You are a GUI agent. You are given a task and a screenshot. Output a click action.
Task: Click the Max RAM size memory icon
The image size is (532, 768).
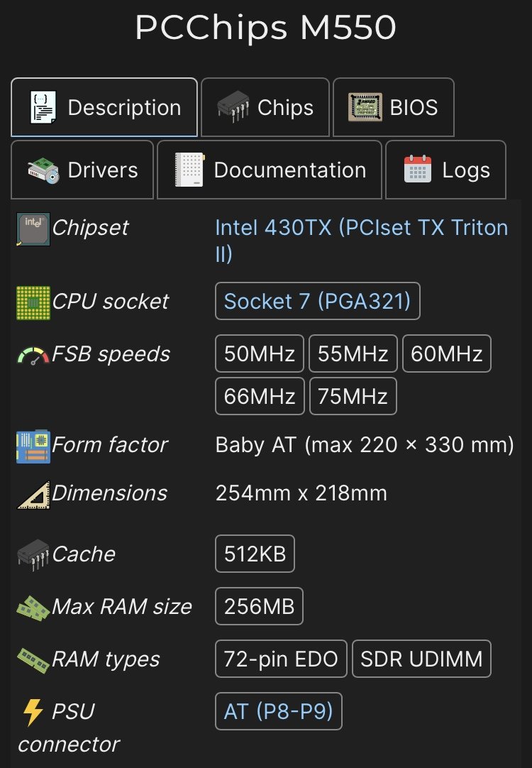click(x=33, y=608)
